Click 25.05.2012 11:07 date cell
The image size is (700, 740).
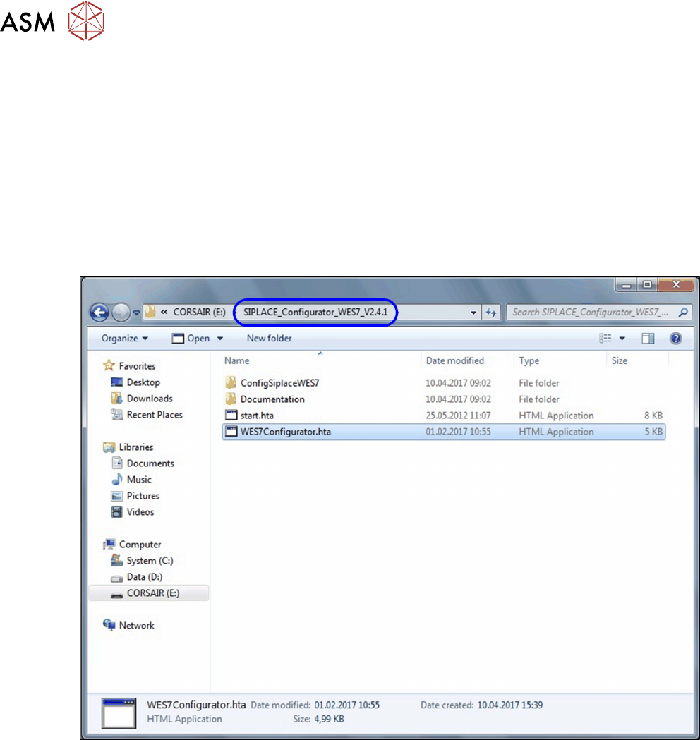click(x=458, y=416)
